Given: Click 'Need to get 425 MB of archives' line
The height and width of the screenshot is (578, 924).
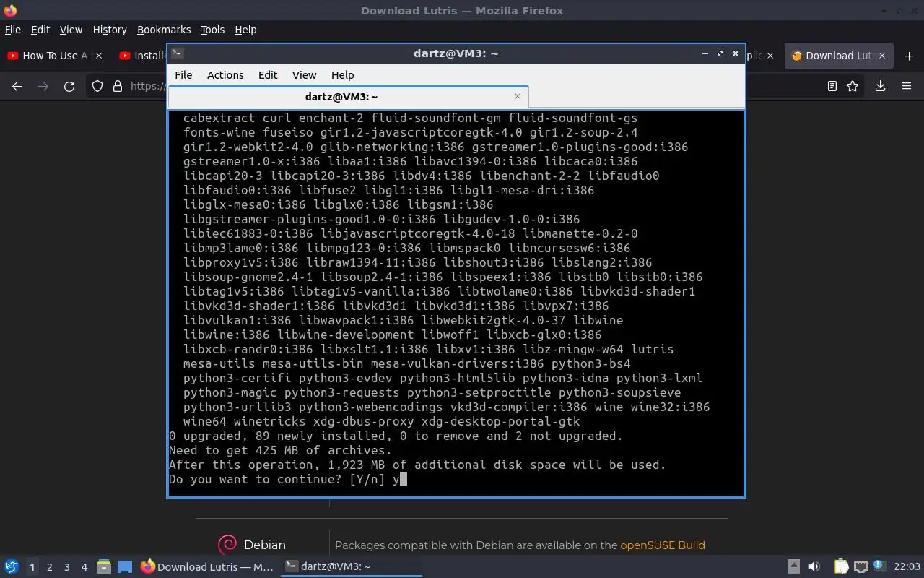Looking at the screenshot, I should (280, 450).
